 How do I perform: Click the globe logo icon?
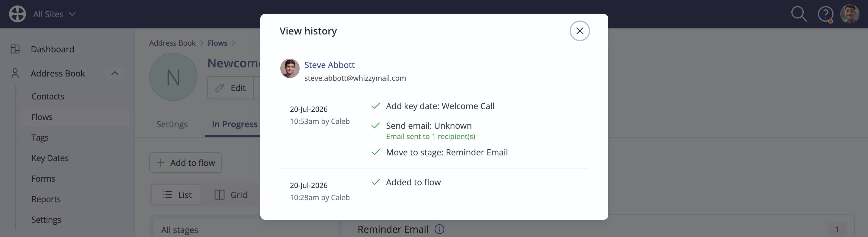(x=17, y=14)
